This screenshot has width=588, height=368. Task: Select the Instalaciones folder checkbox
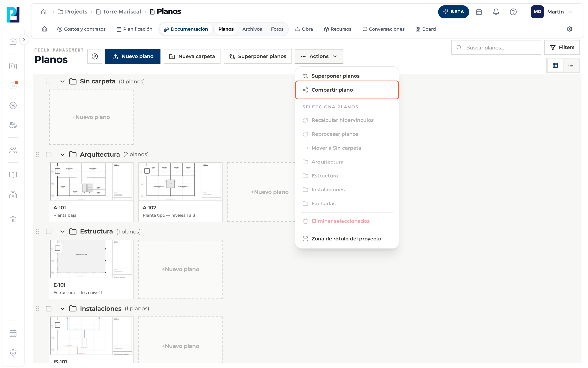[x=49, y=309]
